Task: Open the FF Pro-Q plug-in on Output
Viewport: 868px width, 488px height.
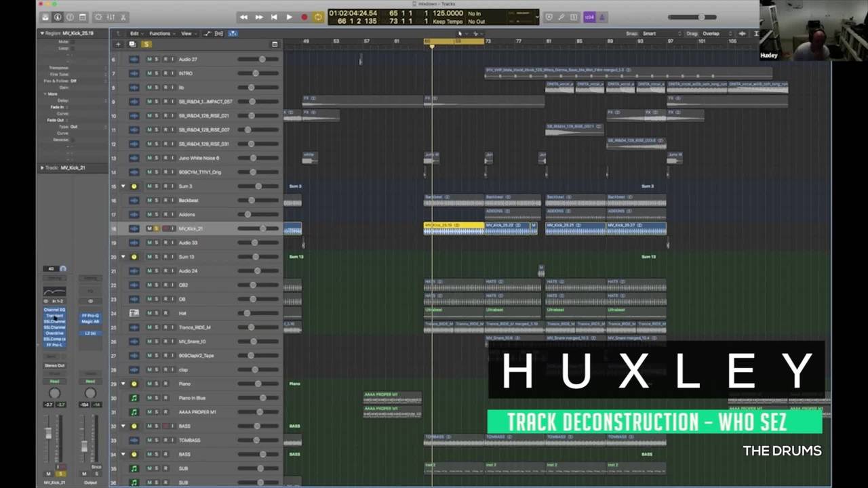Action: click(x=90, y=315)
